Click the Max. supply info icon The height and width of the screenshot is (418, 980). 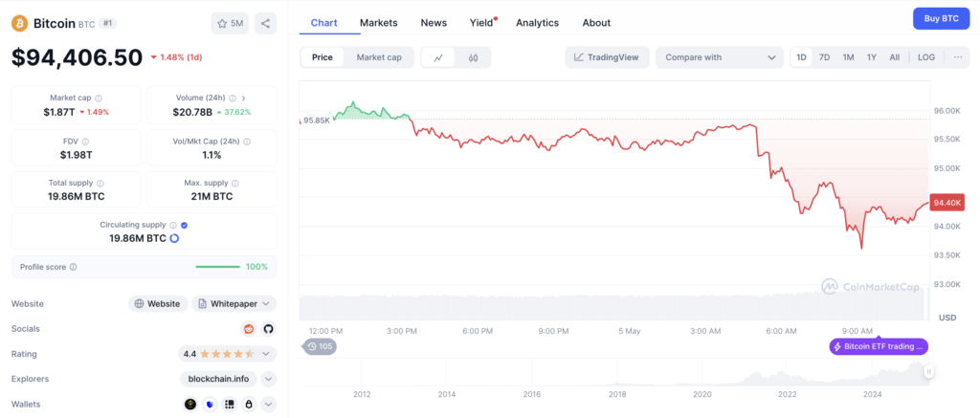(235, 183)
